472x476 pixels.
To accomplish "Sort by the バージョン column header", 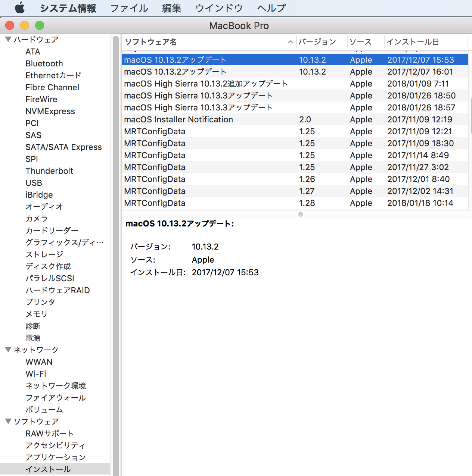I will coord(317,42).
